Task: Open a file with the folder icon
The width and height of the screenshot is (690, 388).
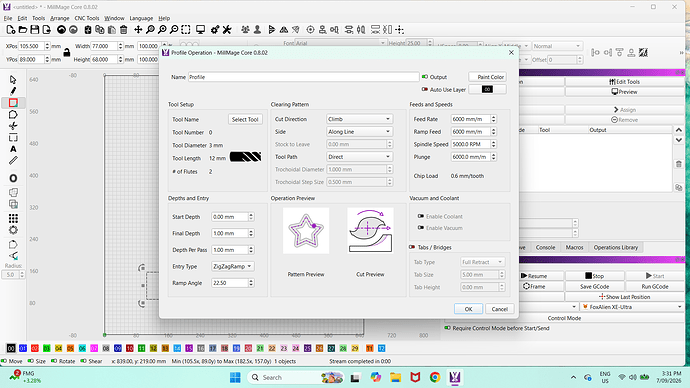Action: 23,30
